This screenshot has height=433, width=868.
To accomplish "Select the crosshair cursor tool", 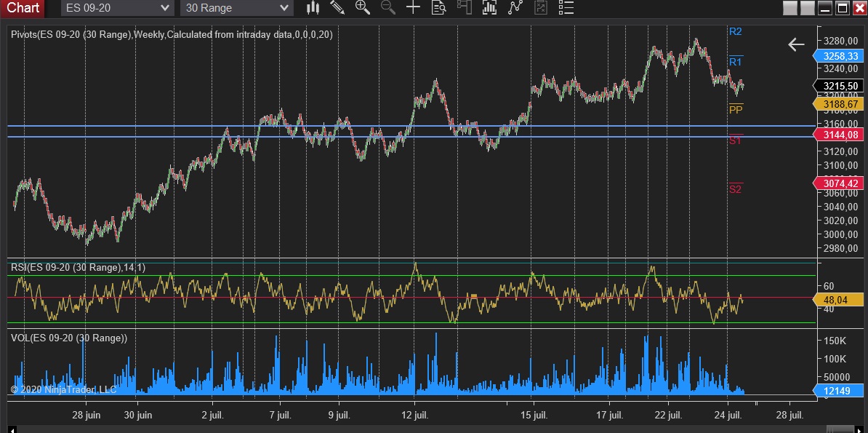I will click(413, 8).
